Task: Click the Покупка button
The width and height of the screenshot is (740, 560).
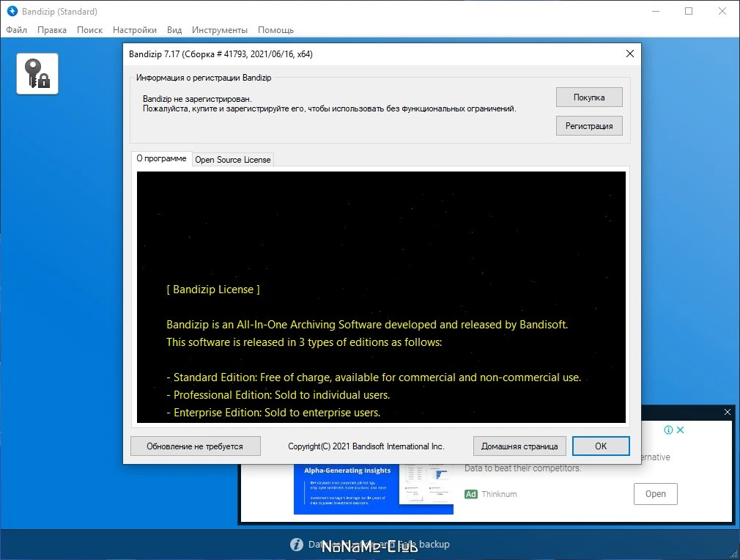Action: point(589,97)
